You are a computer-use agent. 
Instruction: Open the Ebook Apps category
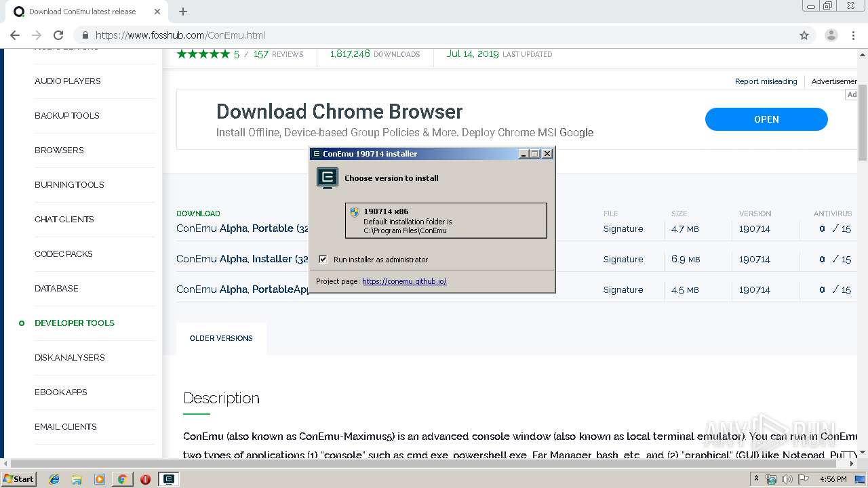click(61, 392)
